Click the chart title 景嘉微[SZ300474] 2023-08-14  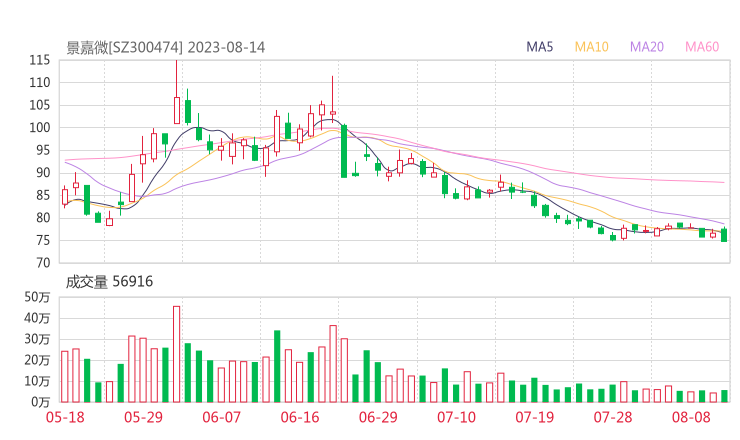click(x=166, y=48)
